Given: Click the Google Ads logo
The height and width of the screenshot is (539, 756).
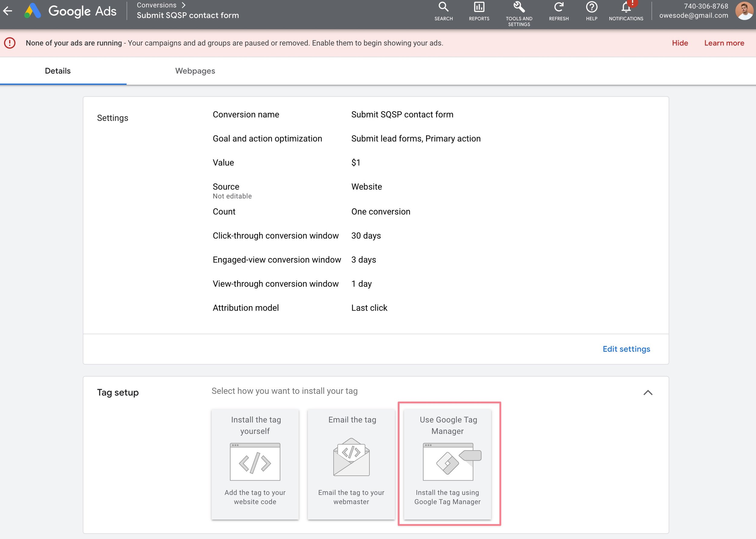Looking at the screenshot, I should (70, 11).
